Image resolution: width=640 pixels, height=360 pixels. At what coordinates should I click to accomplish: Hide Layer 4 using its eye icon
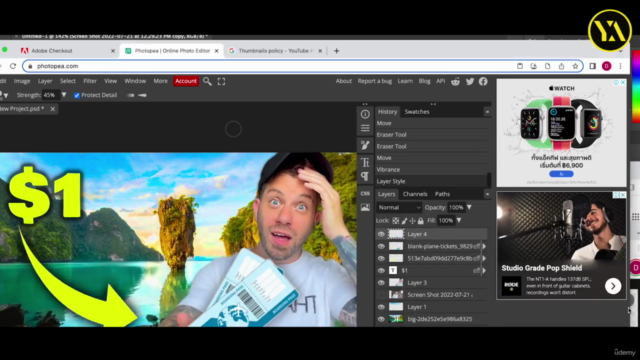point(381,234)
